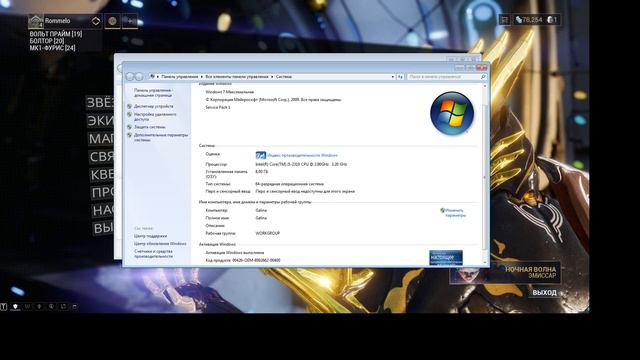Click the control panel icon in address bar
640x360 pixels.
click(152, 76)
